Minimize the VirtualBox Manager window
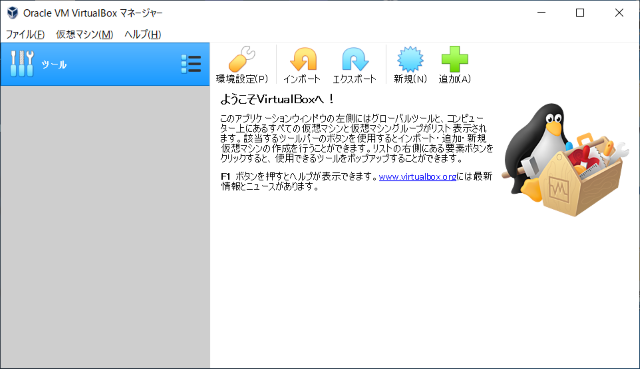The width and height of the screenshot is (640, 369). 541,13
